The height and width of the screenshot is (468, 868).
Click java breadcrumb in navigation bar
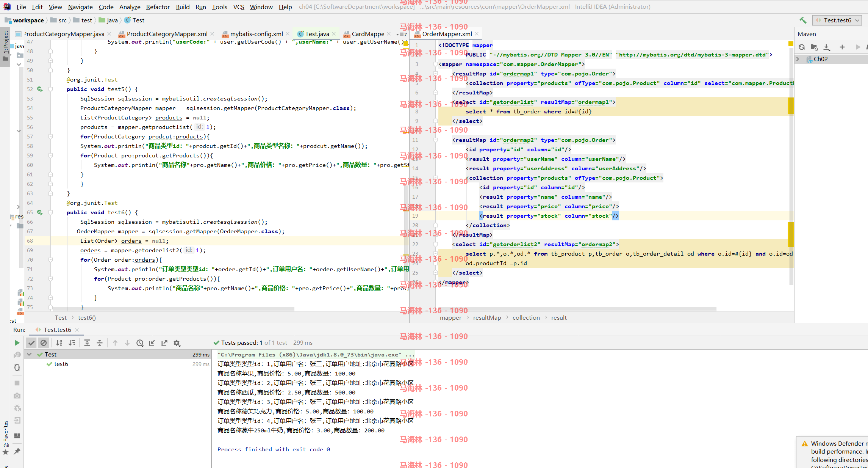tap(108, 20)
